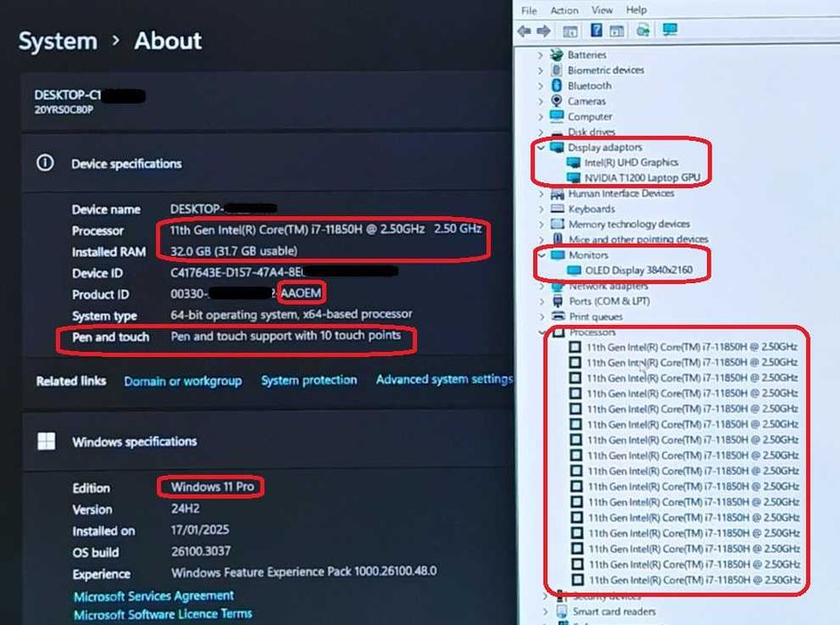Select the Batteries category icon
Image resolution: width=840 pixels, height=625 pixels.
click(x=557, y=54)
